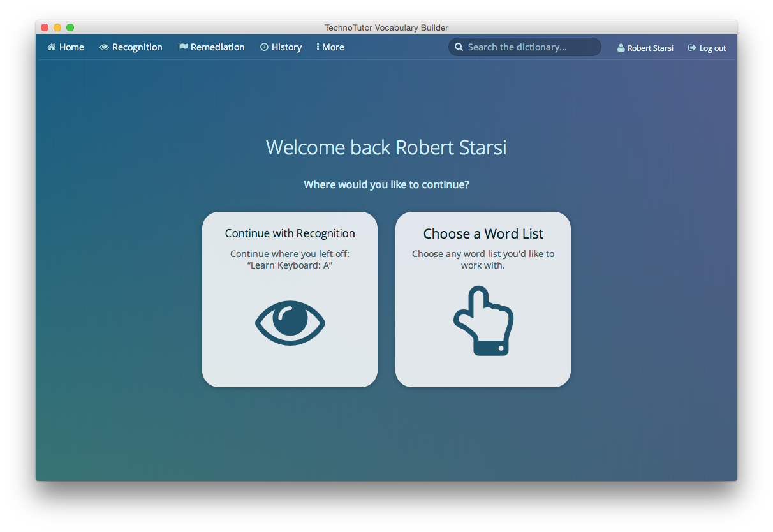Click the clock icon next to History
773x532 pixels.
(263, 47)
